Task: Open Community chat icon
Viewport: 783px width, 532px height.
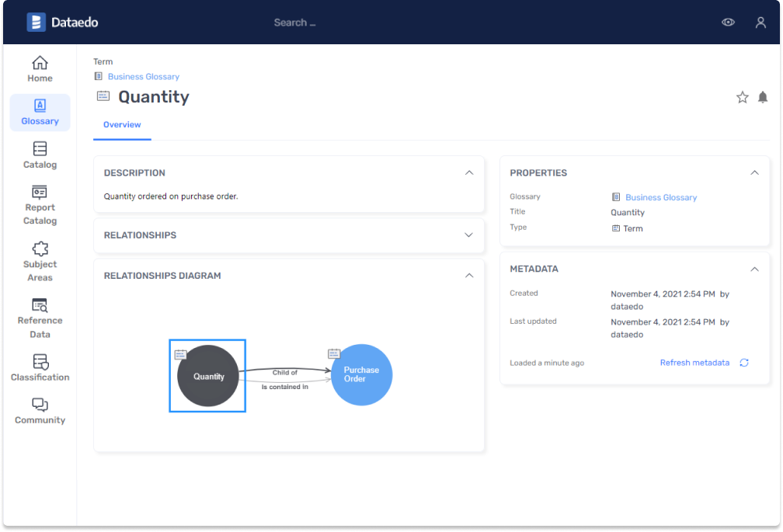Action: tap(40, 405)
